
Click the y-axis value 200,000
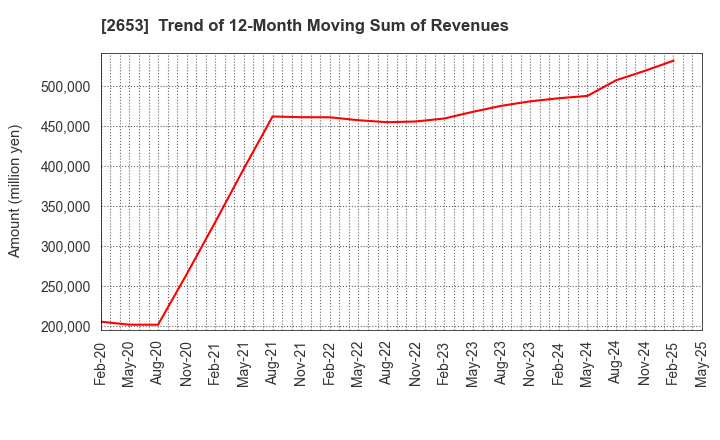(65, 327)
